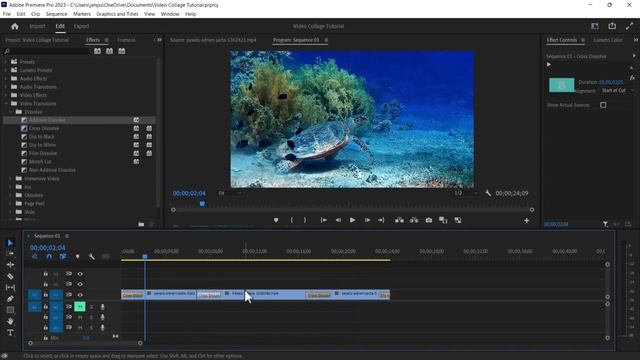Play the sequence in the Program Monitor
This screenshot has height=360, width=640.
click(352, 220)
